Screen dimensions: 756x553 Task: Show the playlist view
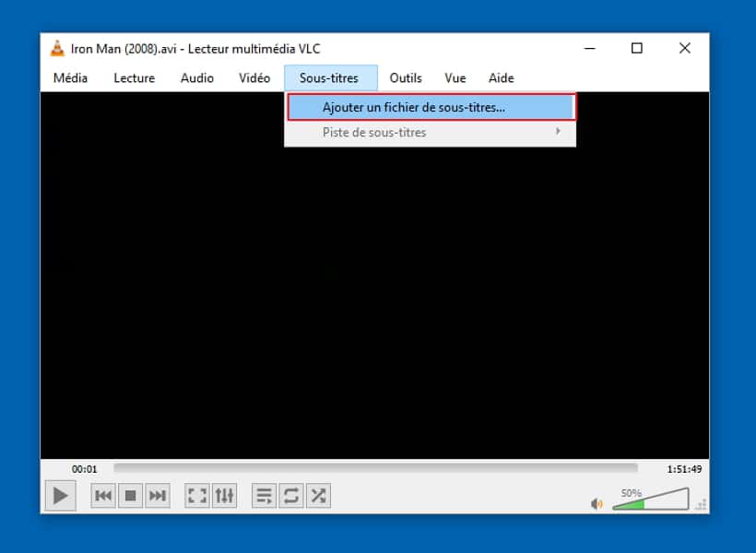(x=264, y=495)
